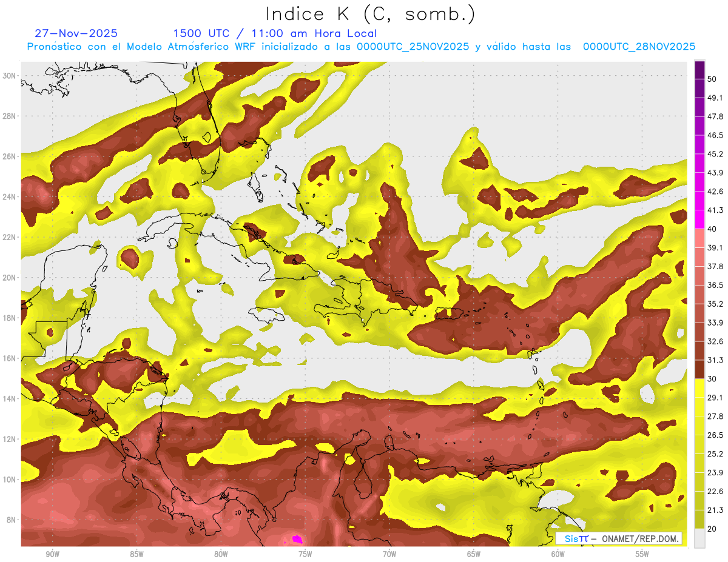The height and width of the screenshot is (562, 728).
Task: Click the colorbar value '27.8'
Action: tap(715, 416)
